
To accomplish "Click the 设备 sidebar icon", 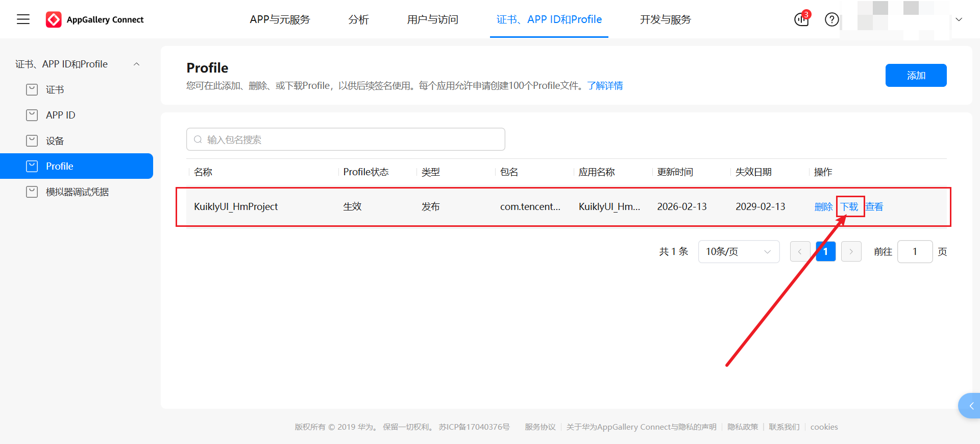I will coord(32,141).
